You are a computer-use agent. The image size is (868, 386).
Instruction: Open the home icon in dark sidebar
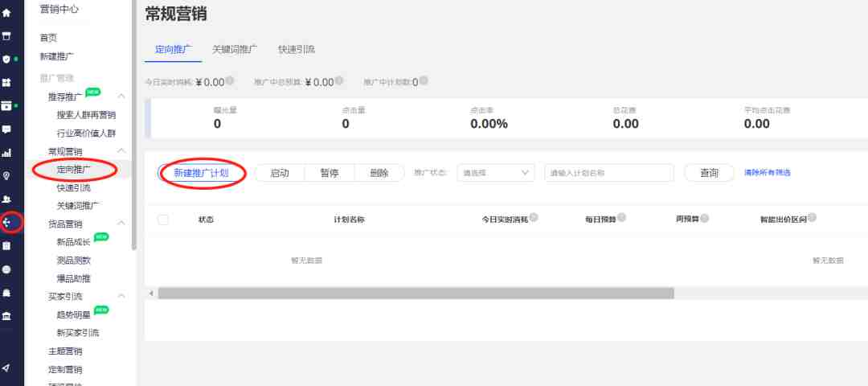click(6, 11)
